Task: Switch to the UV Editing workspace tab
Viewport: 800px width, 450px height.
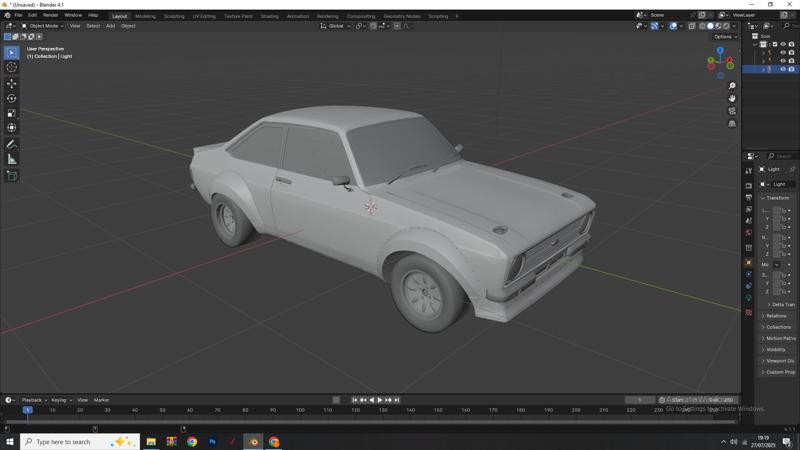Action: pos(204,16)
